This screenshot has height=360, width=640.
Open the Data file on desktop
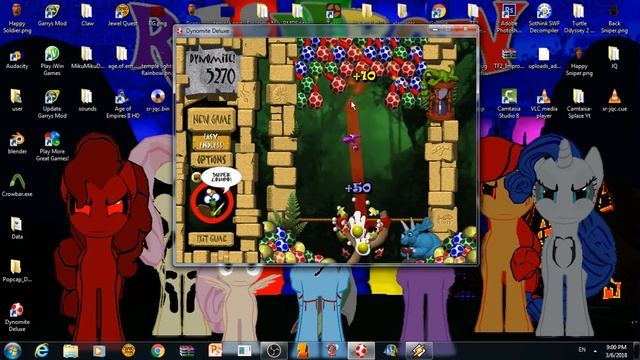pos(17,228)
